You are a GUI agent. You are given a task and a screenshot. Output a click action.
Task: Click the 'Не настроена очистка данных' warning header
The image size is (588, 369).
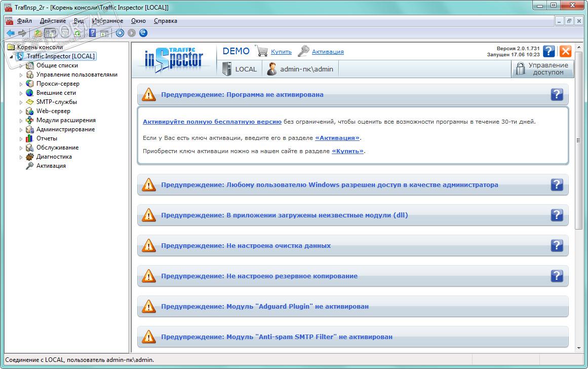coord(353,245)
